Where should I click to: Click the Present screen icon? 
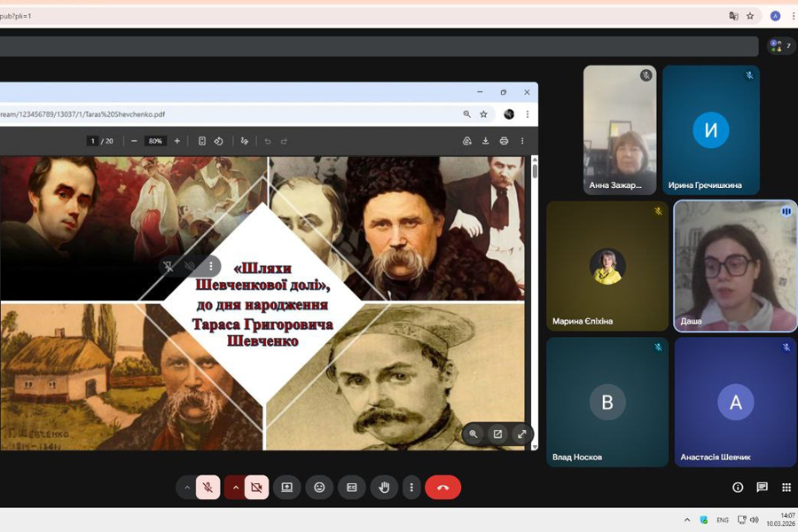pos(287,488)
